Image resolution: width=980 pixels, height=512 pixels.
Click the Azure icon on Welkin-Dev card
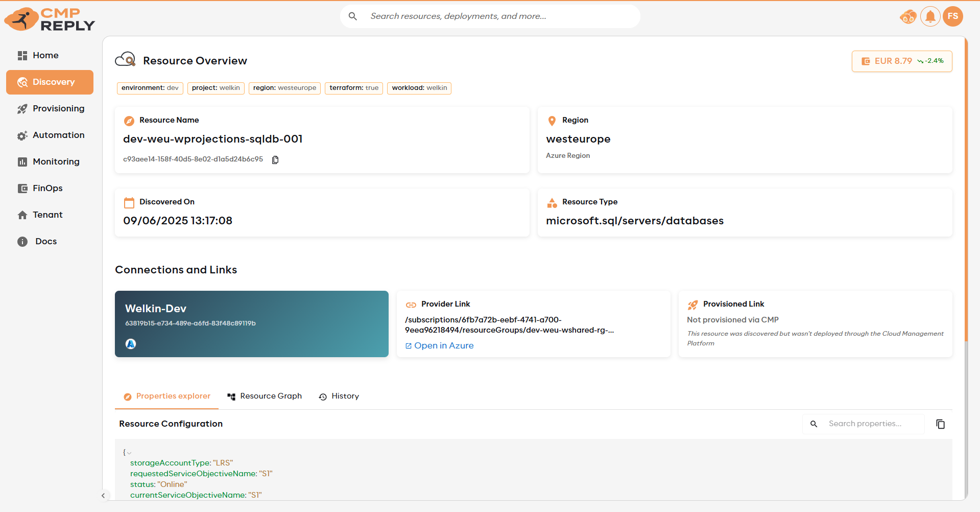[131, 344]
